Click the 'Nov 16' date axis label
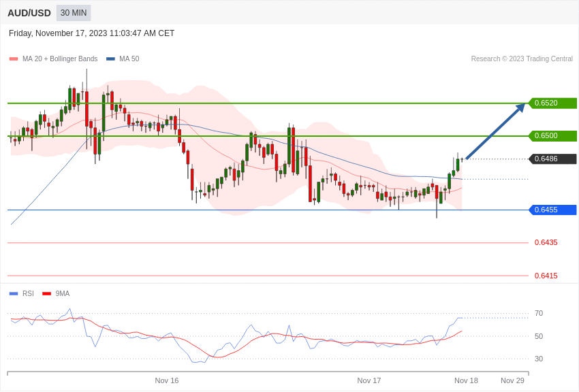The image size is (579, 392). [x=166, y=380]
